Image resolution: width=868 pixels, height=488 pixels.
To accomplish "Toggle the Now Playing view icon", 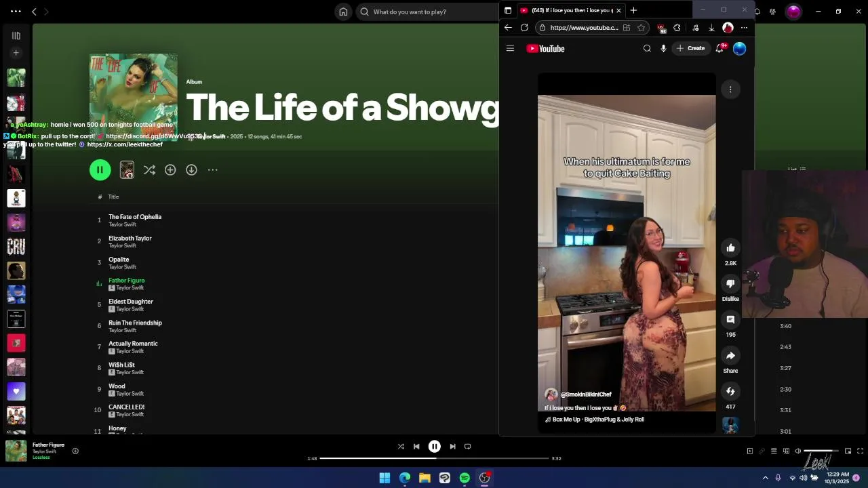I will (x=749, y=451).
